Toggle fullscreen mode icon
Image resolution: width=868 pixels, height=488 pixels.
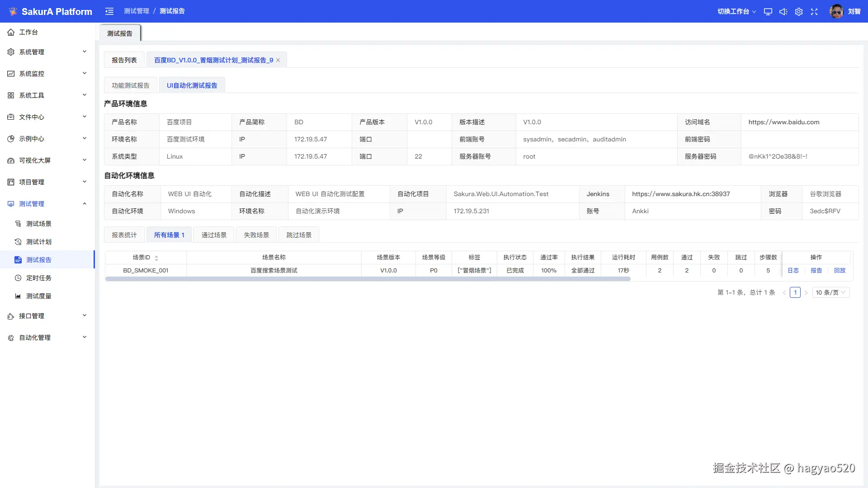click(x=814, y=12)
